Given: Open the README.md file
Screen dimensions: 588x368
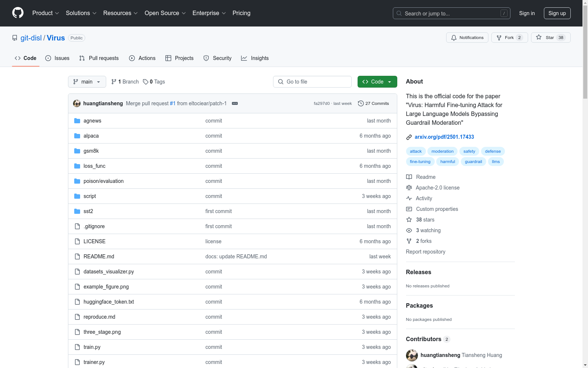Looking at the screenshot, I should pyautogui.click(x=99, y=256).
